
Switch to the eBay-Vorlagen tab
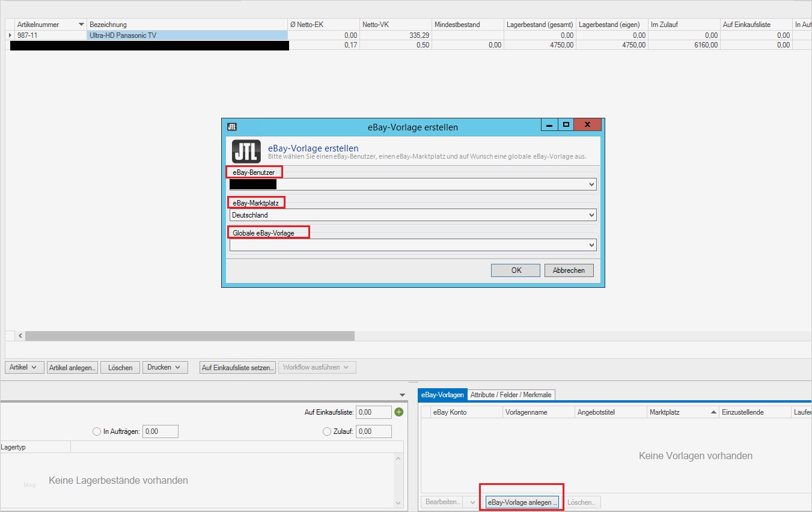442,395
